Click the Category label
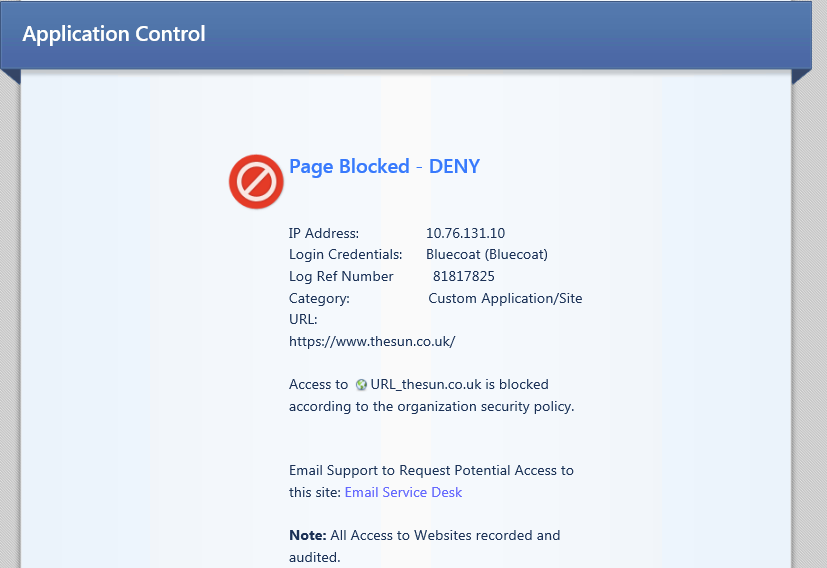827x568 pixels. tap(319, 299)
